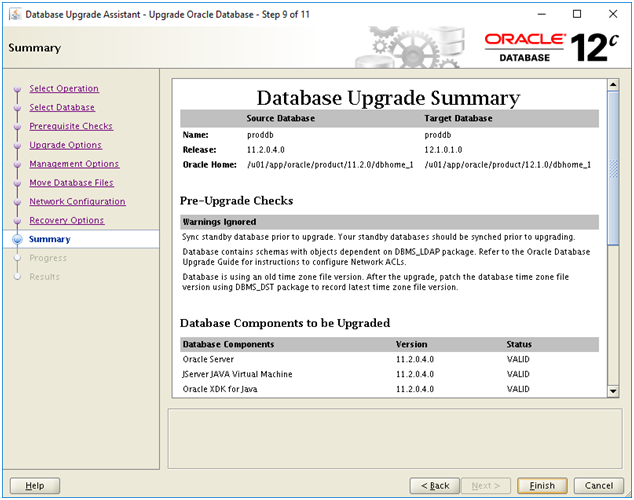This screenshot has width=634, height=500.
Task: Open Network Configuration step
Action: [77, 201]
